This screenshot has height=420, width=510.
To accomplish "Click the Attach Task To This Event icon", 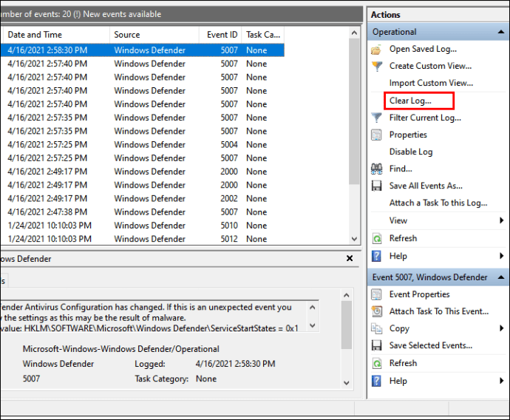I will tap(376, 311).
